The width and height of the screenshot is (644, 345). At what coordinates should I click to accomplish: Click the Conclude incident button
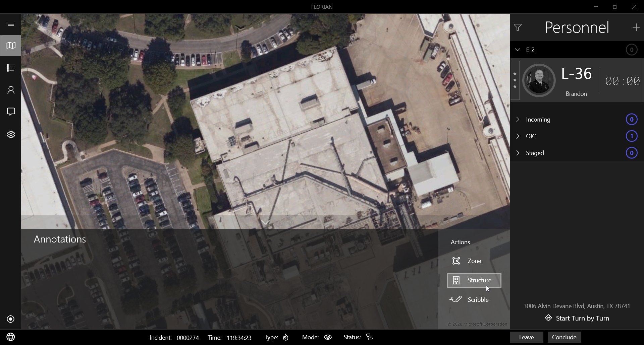564,337
